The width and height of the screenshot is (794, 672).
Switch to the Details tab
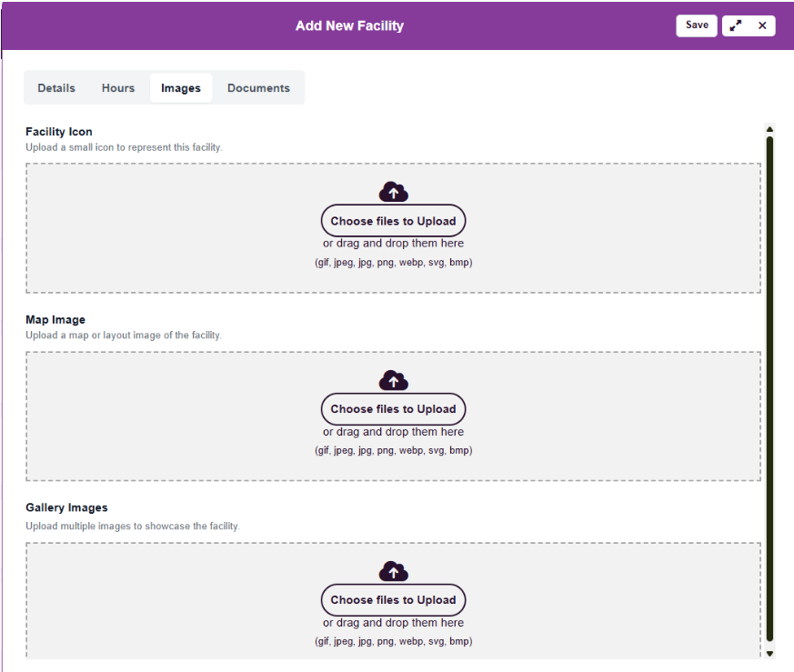tap(56, 88)
